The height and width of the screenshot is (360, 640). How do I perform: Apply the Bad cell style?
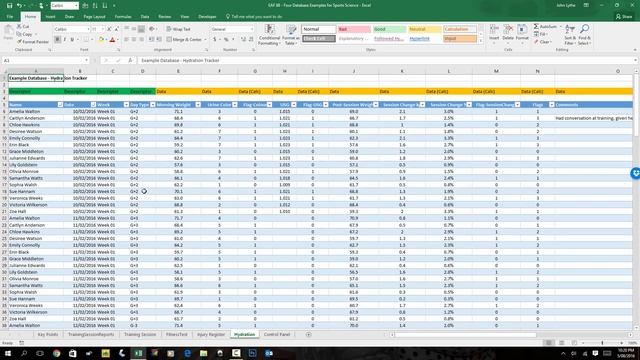[354, 29]
